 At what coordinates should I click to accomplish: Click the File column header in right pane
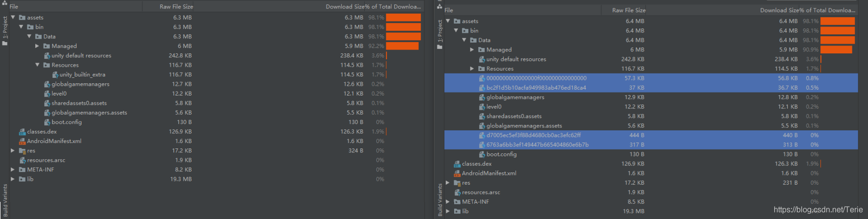tap(449, 10)
